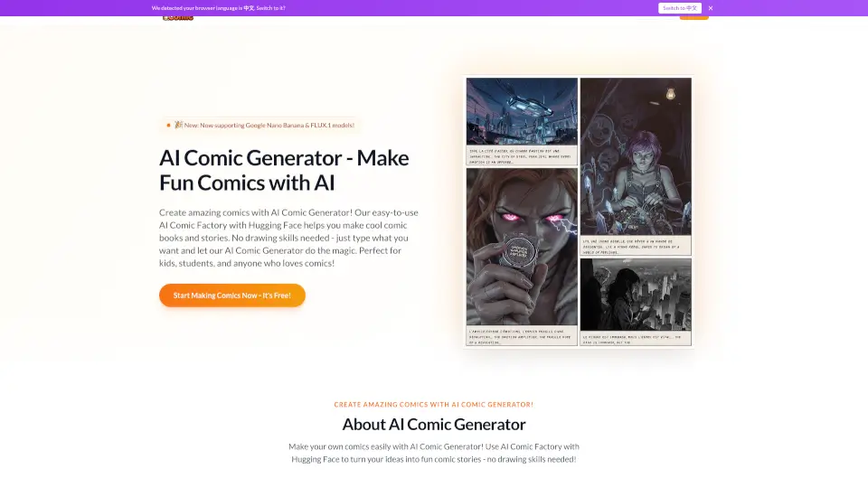Click 'CREATE AMAZING COMICS WITH AI COMIC GENERATOR!' tagline
868x488 pixels.
(x=434, y=405)
